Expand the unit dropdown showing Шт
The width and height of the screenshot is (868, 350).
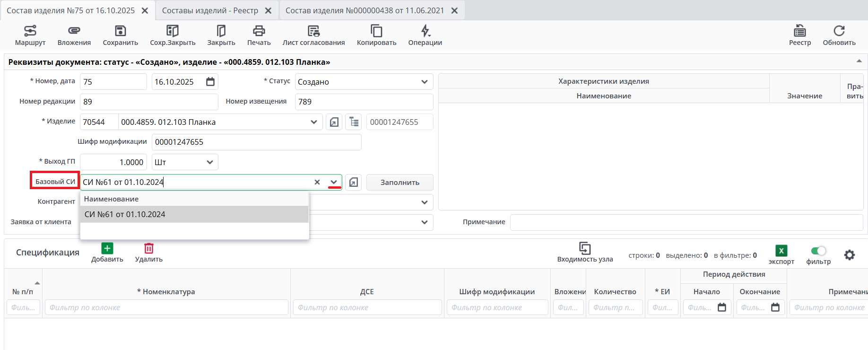[x=210, y=162]
